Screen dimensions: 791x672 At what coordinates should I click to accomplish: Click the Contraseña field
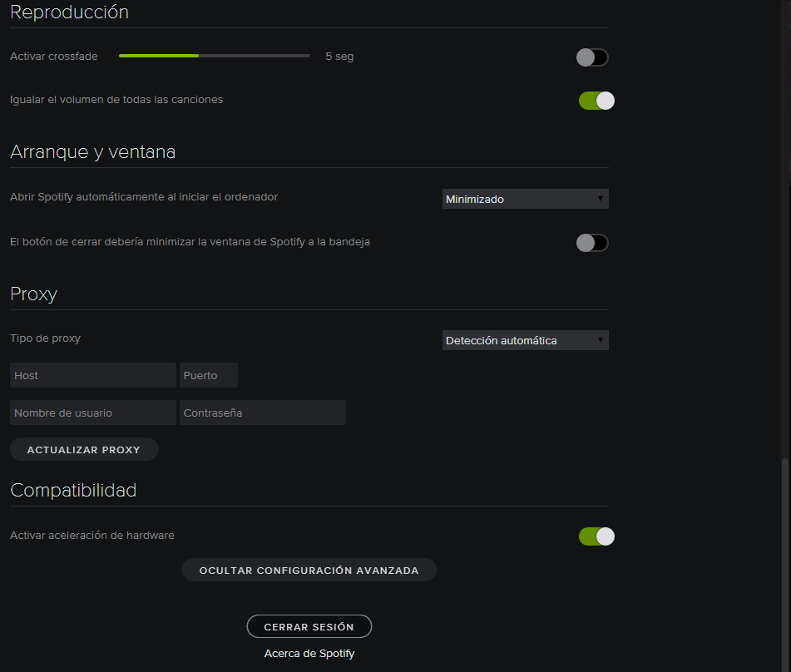[x=262, y=413]
